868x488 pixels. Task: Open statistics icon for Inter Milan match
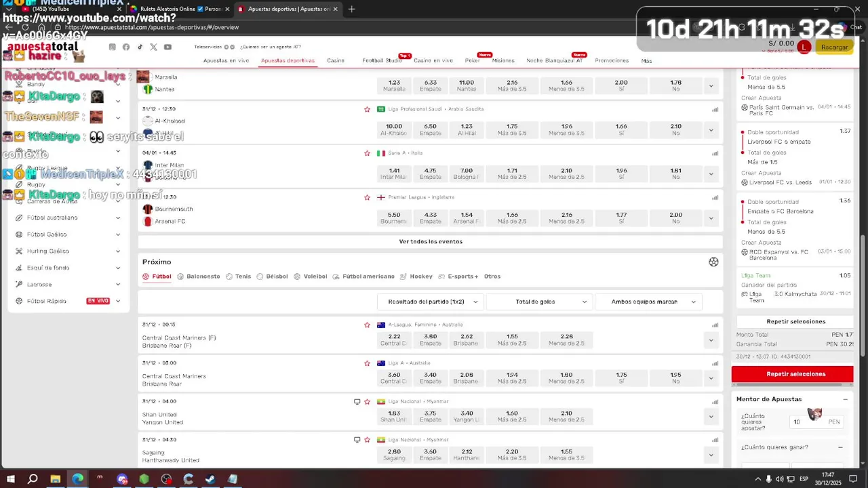tap(715, 153)
